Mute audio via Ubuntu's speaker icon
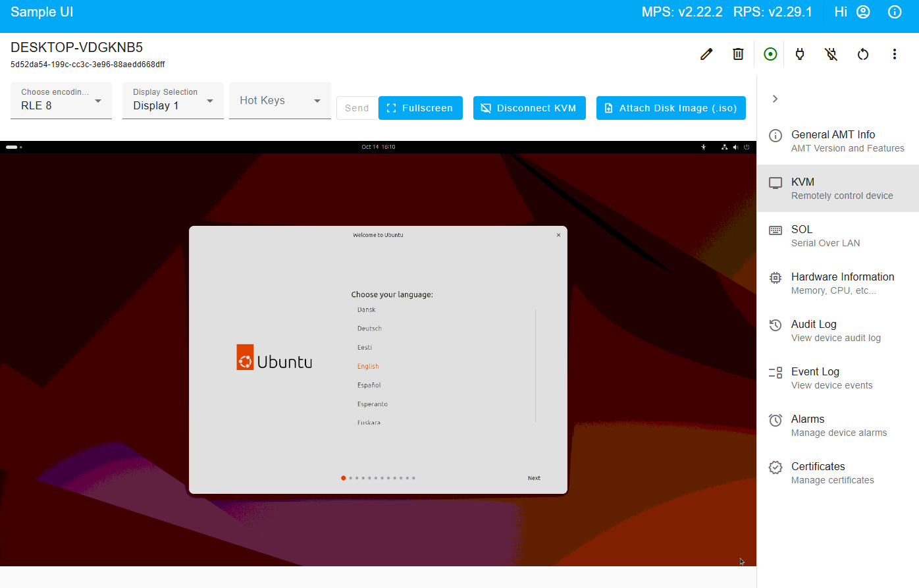The width and height of the screenshot is (919, 588). (x=735, y=147)
